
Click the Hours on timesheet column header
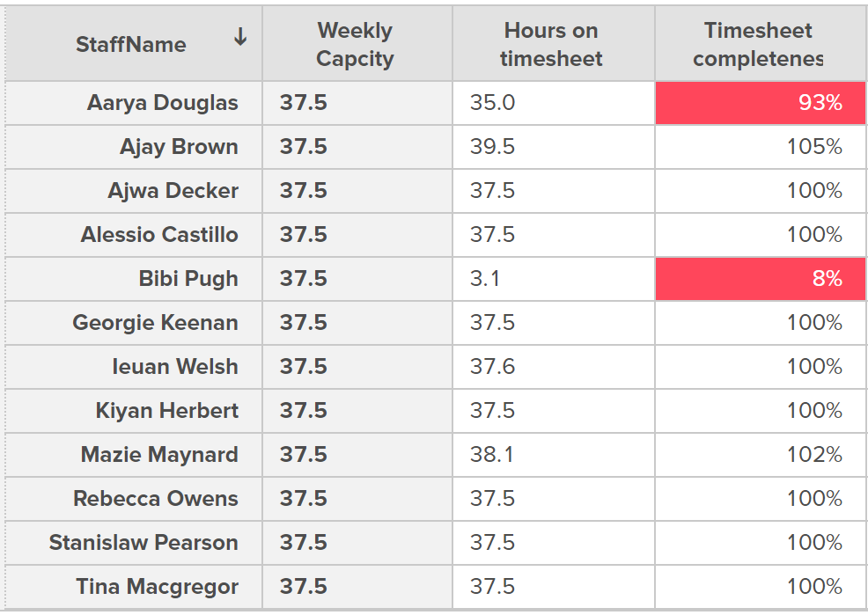(553, 44)
